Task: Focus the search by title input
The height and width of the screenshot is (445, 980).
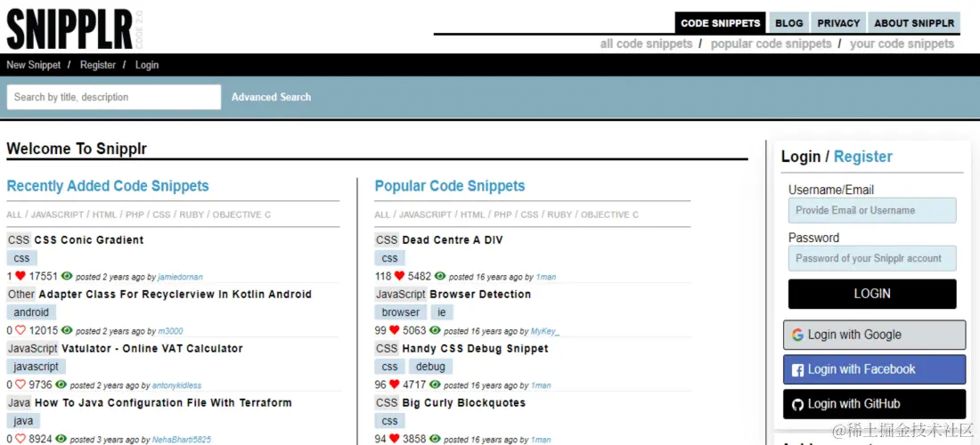Action: coord(113,97)
